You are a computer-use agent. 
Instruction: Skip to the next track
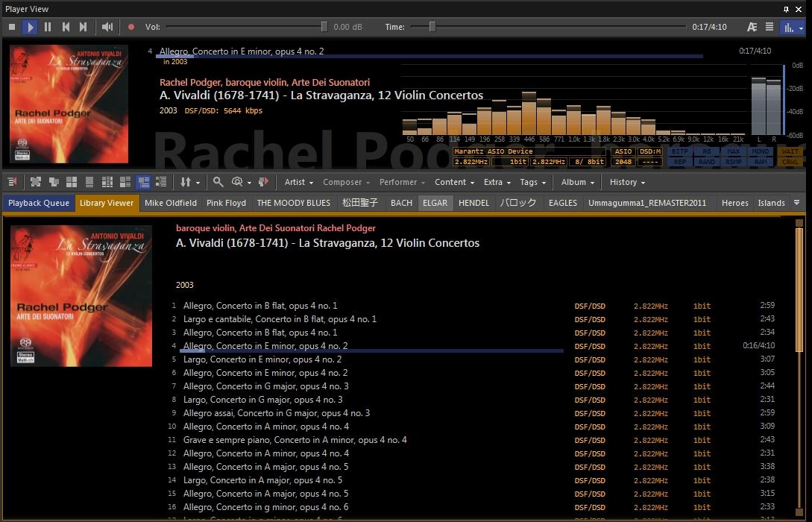coord(83,27)
